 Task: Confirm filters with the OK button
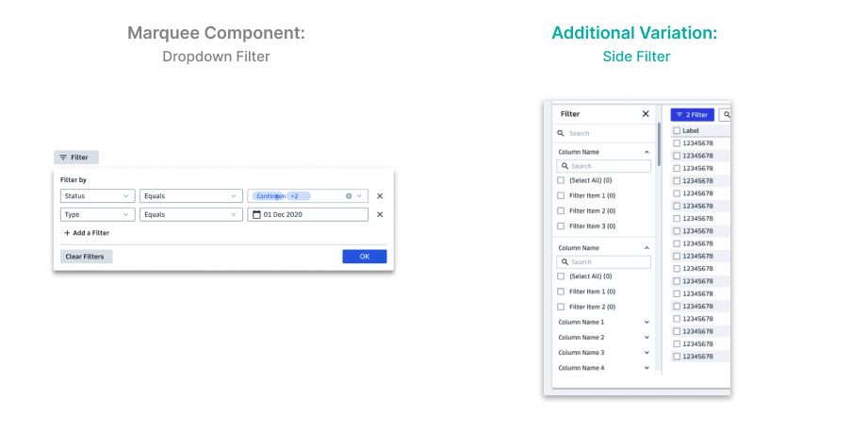tap(364, 257)
